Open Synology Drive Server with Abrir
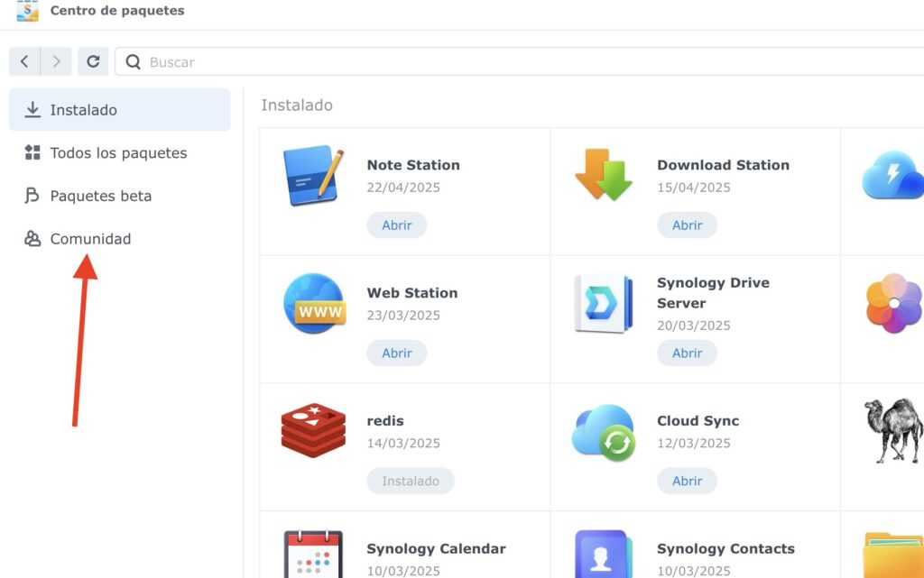The image size is (924, 578). (x=687, y=353)
